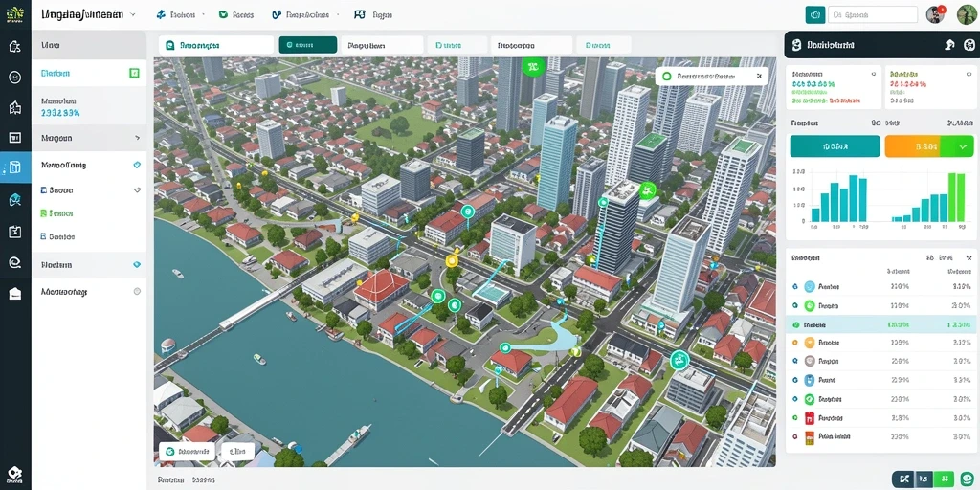The image size is (980, 490).
Task: Click the large yellow pin near the map roundabout
Action: pos(450,261)
